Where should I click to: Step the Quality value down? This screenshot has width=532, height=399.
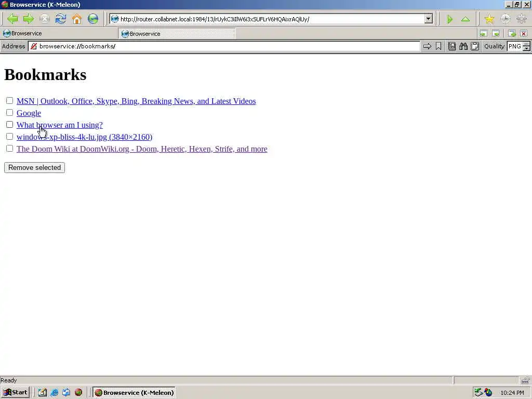[x=527, y=48]
